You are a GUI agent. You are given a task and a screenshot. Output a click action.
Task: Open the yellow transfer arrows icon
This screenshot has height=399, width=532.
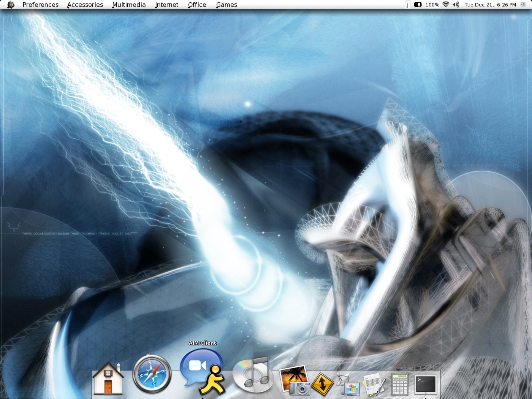[322, 384]
